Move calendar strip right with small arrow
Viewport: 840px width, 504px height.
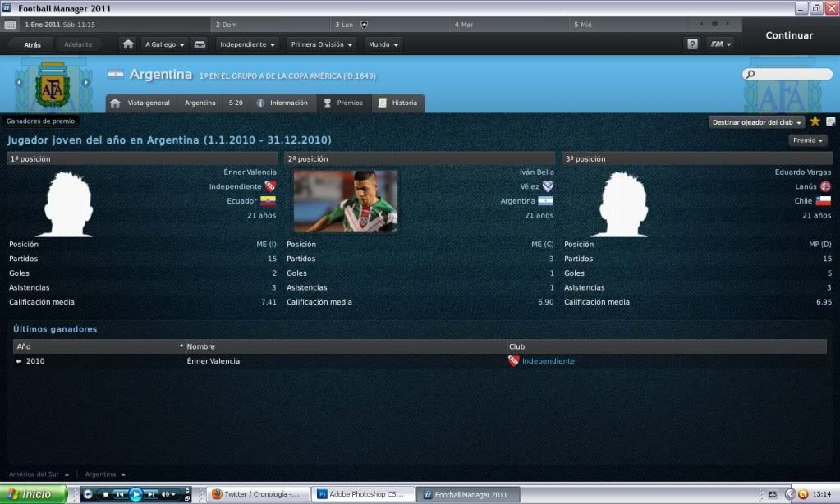click(x=728, y=24)
